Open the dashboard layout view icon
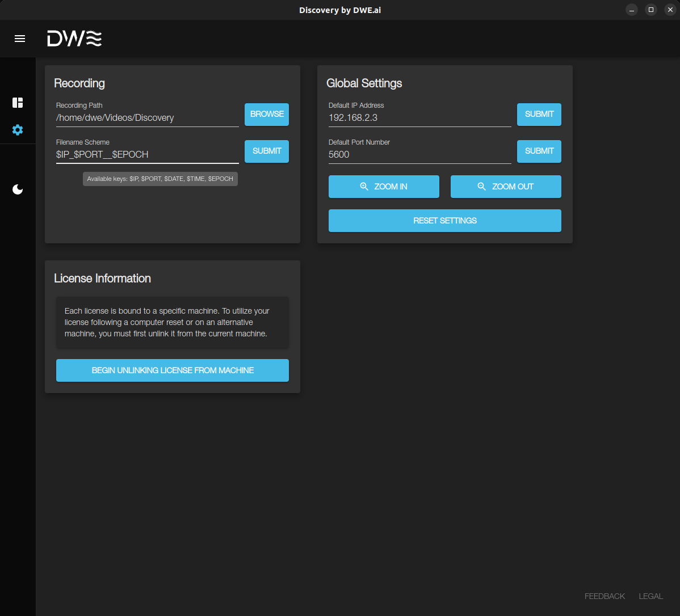 [18, 103]
